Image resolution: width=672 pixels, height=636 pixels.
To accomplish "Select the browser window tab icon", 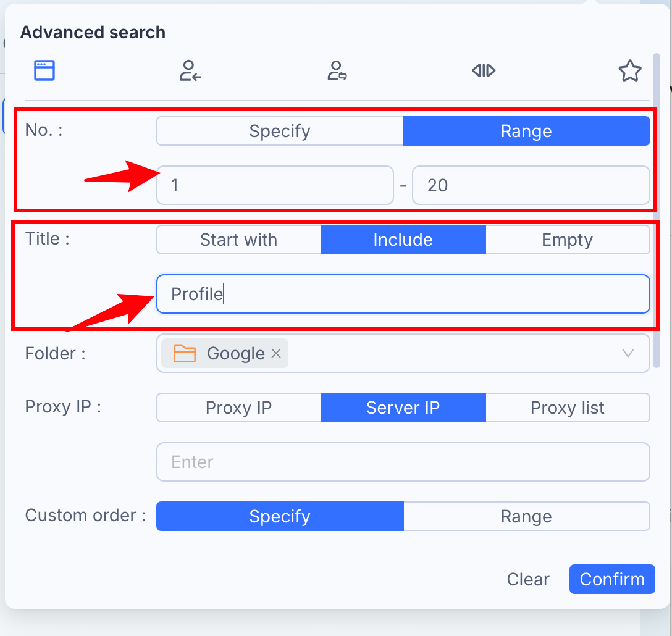I will coord(44,70).
